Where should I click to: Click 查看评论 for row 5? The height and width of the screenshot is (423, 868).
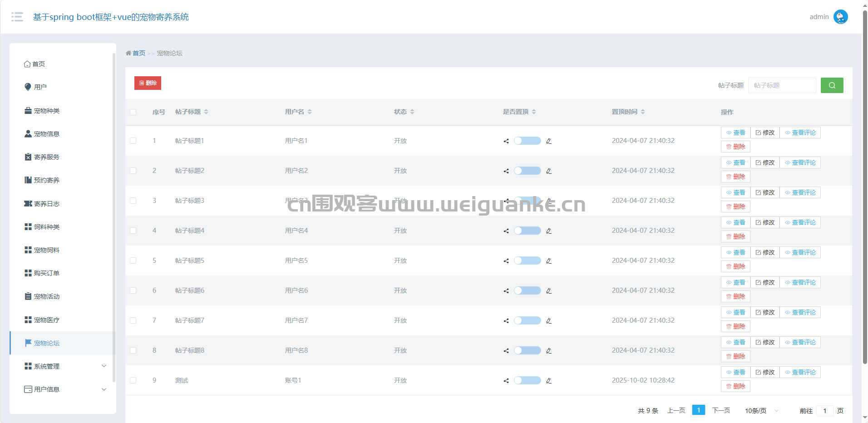pyautogui.click(x=800, y=252)
